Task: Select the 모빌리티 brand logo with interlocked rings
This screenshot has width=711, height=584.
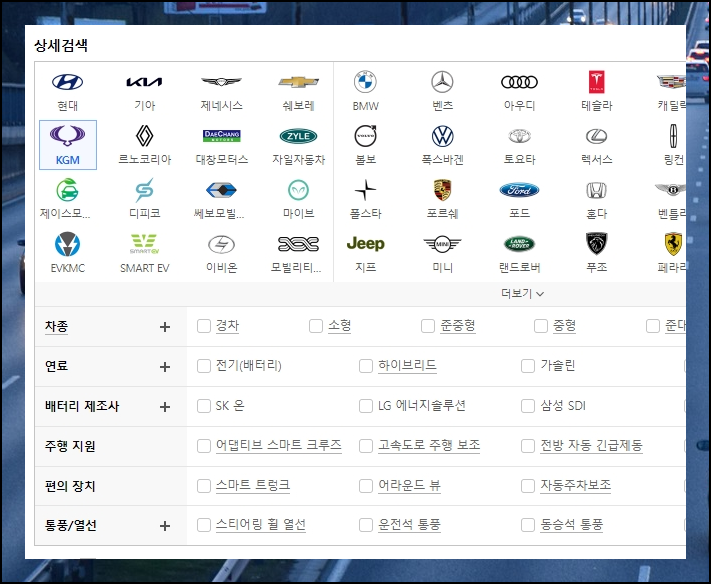Action: 298,244
